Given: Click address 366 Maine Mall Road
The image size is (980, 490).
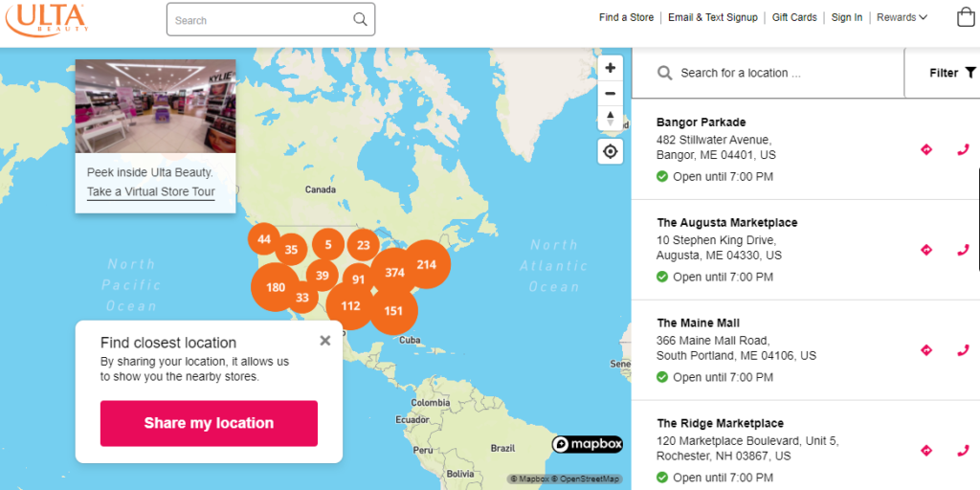Looking at the screenshot, I should click(713, 340).
